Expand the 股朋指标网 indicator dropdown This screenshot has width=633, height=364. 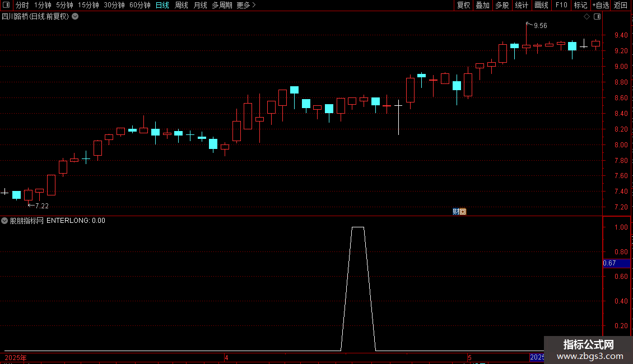4,221
